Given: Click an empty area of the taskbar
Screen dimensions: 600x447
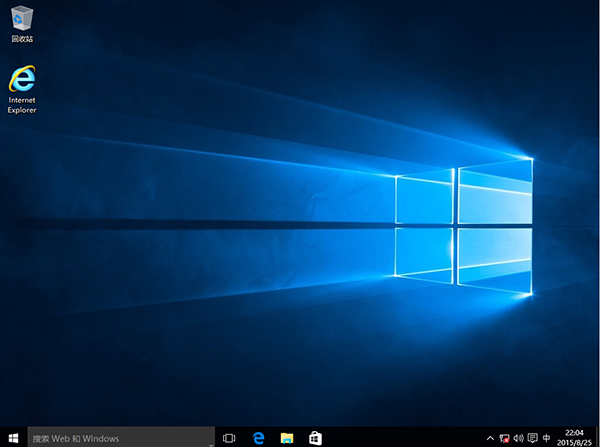Looking at the screenshot, I should coord(400,438).
